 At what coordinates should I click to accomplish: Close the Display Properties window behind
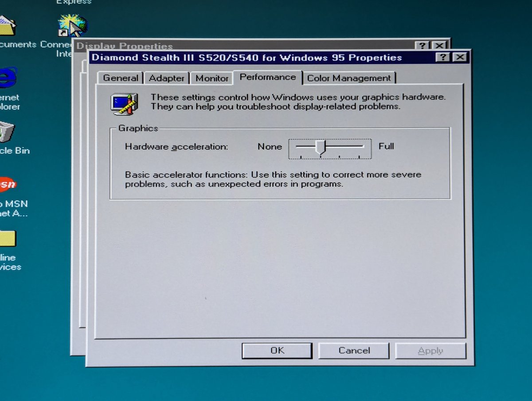click(x=438, y=46)
